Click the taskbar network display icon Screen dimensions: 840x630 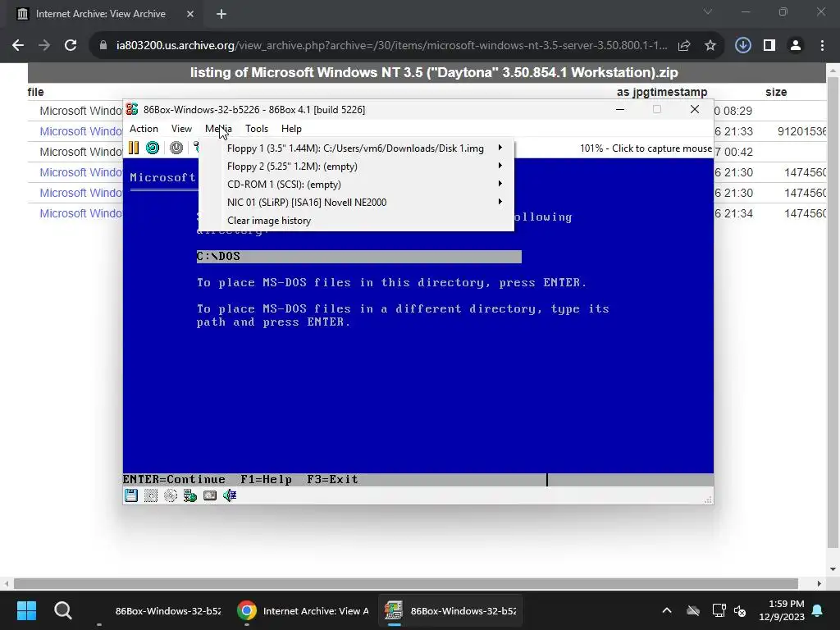click(x=719, y=610)
